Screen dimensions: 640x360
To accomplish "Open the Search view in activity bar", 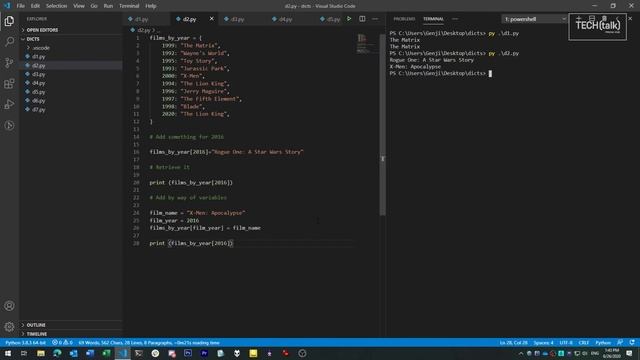I will click(9, 42).
